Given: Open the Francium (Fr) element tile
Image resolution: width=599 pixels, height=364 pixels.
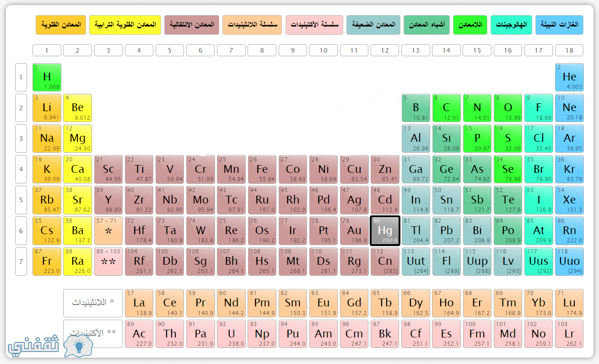Looking at the screenshot, I should [47, 261].
